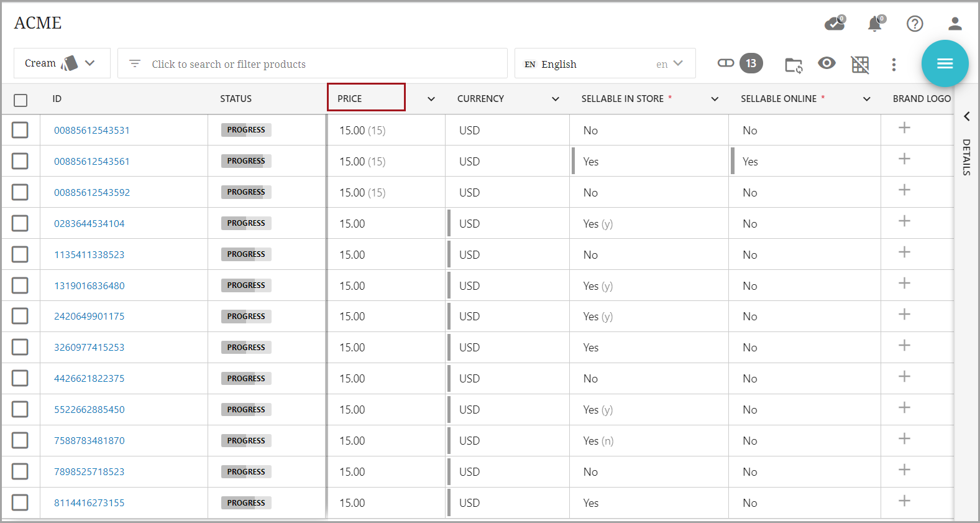Screen dimensions: 980x523
Task: Open the notifications bell
Action: 874,24
